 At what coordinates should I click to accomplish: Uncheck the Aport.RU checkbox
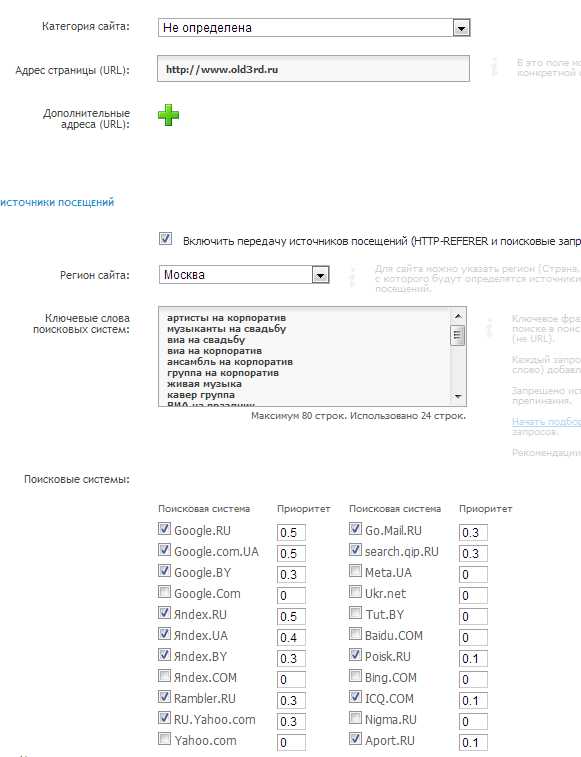pyautogui.click(x=355, y=739)
